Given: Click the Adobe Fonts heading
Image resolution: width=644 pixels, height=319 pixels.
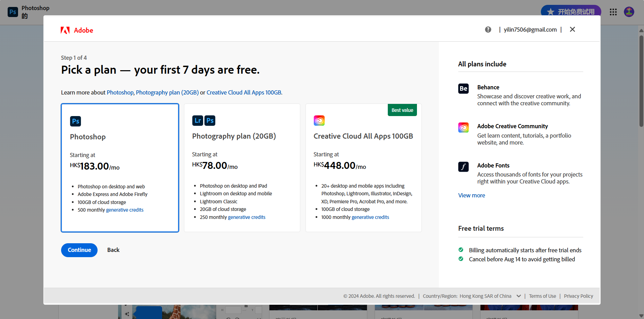Looking at the screenshot, I should [493, 165].
